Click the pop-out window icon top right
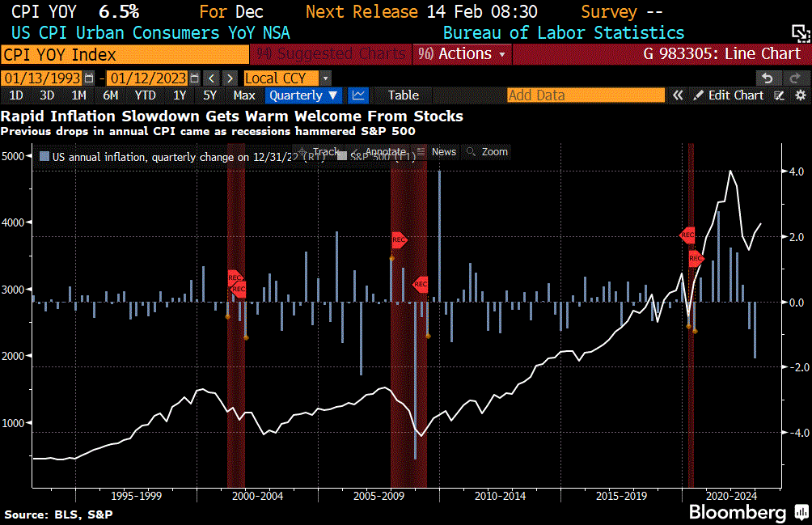Viewport: 812px width, 525px height. coord(801,34)
